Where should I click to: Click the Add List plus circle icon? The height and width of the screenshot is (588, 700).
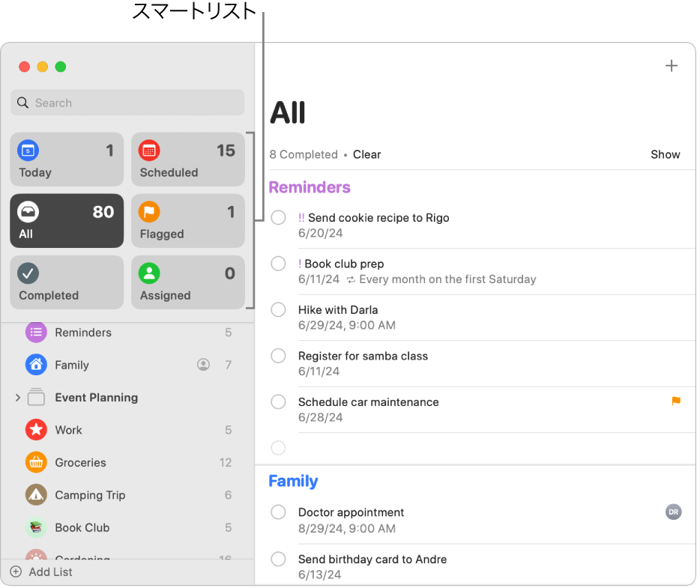(x=16, y=572)
